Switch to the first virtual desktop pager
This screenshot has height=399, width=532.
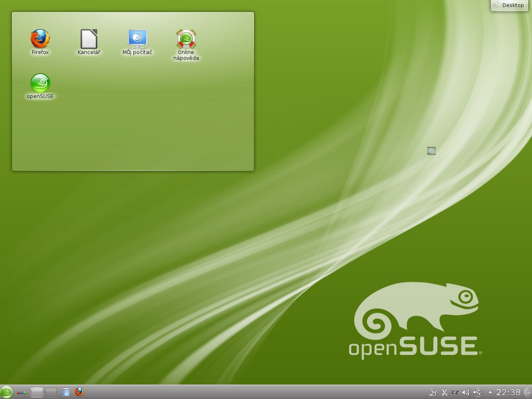click(x=37, y=392)
